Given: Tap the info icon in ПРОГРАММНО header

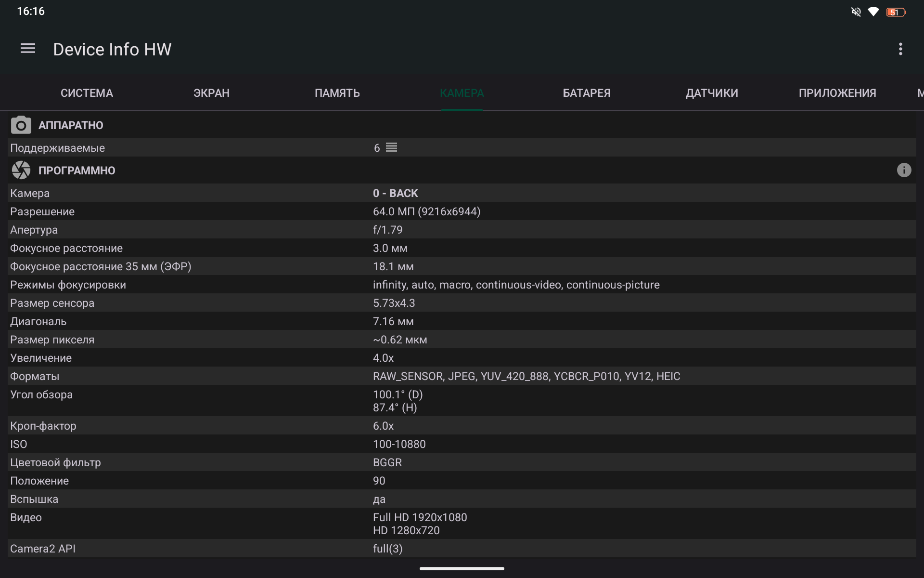Looking at the screenshot, I should pos(904,170).
